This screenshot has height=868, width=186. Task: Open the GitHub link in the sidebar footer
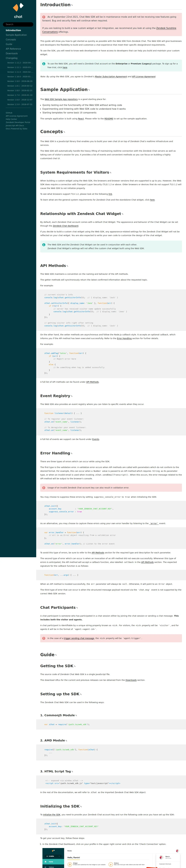pyautogui.click(x=9, y=113)
